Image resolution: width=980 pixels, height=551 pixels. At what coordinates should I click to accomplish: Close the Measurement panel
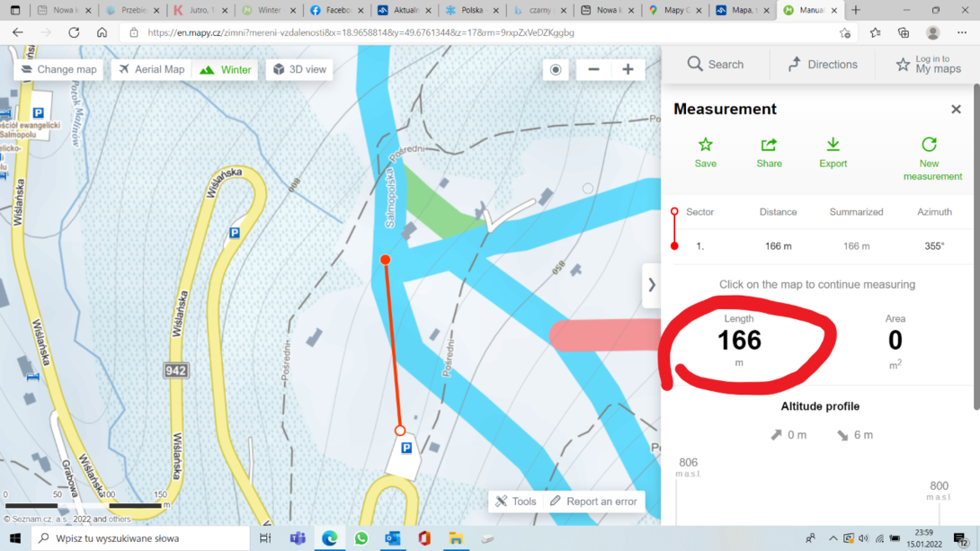pos(956,110)
